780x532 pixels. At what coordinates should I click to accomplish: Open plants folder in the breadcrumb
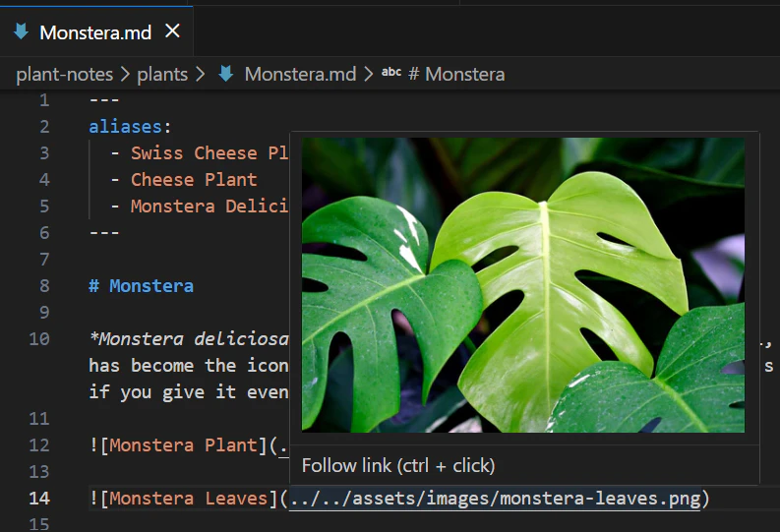162,74
